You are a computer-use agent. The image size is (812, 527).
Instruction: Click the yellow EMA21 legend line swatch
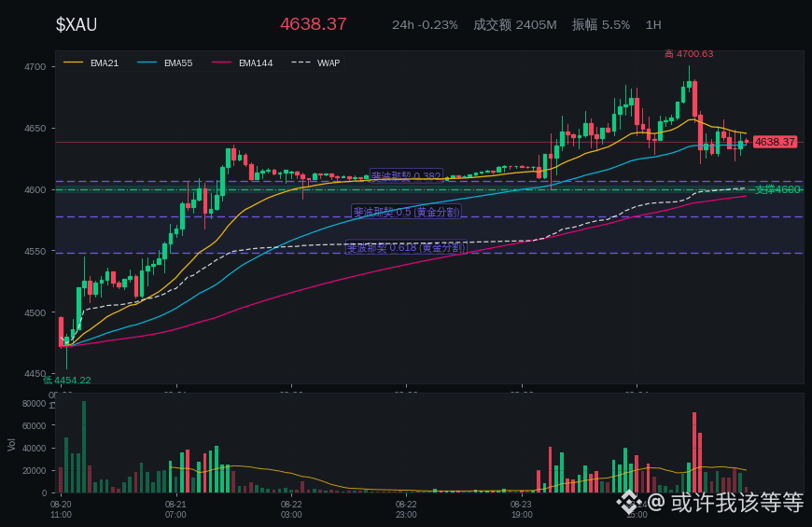coord(73,62)
